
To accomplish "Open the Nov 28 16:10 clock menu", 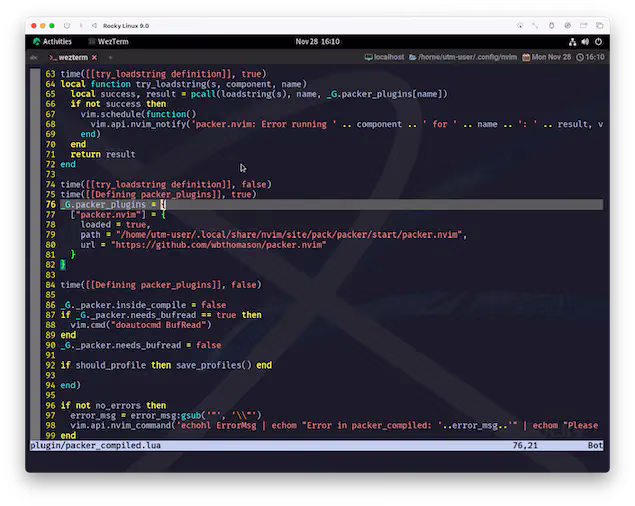I will click(318, 41).
